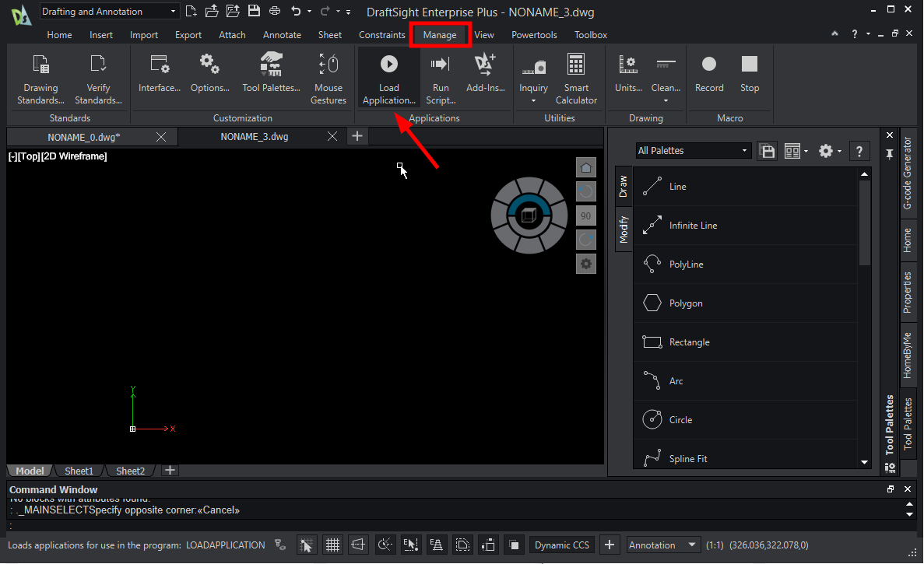Screen dimensions: 924x564
Task: Switch to NONAME_0.dwg document tab
Action: [x=83, y=137]
